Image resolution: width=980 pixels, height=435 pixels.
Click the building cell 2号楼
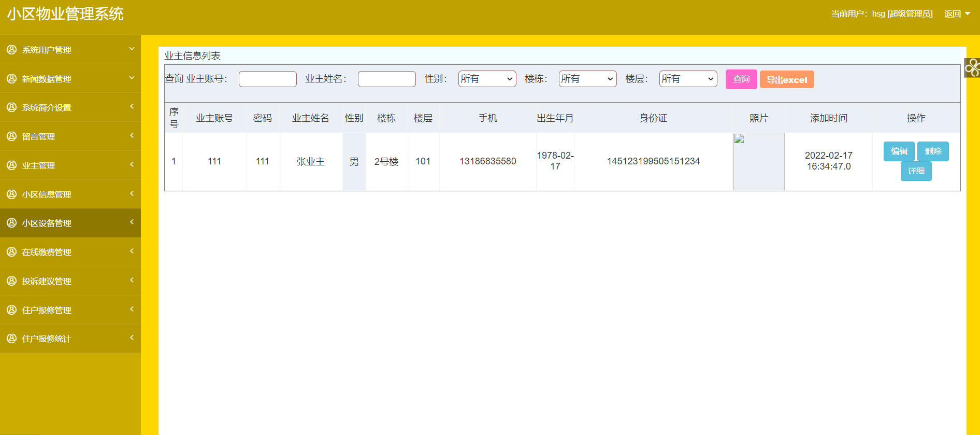point(386,161)
